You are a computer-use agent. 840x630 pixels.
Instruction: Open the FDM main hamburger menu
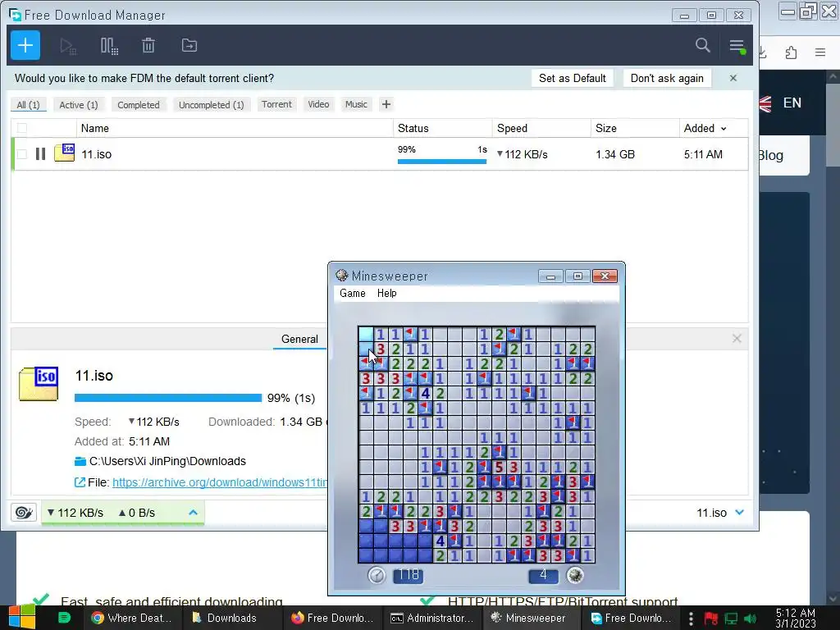[737, 46]
